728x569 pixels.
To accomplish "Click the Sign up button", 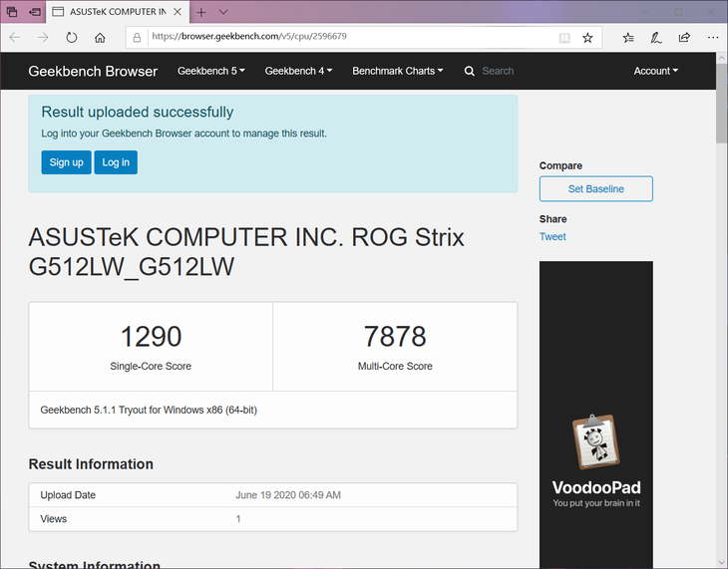I will coord(66,162).
